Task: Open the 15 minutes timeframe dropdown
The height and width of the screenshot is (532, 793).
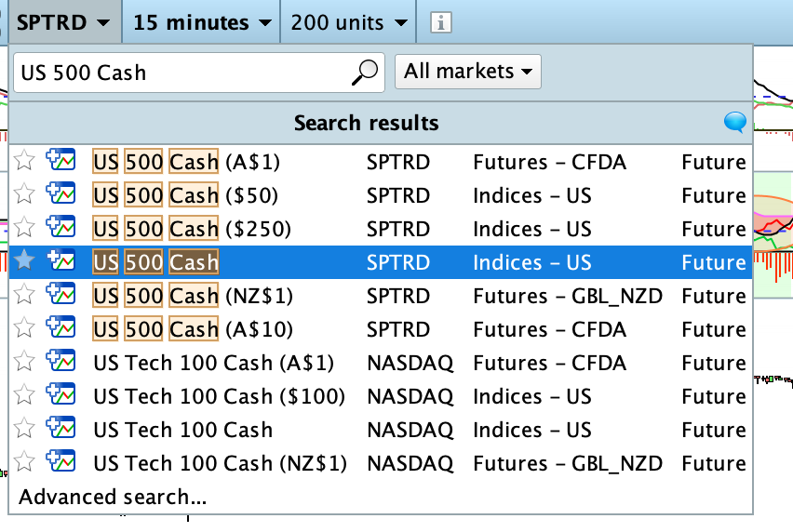Action: pyautogui.click(x=202, y=22)
